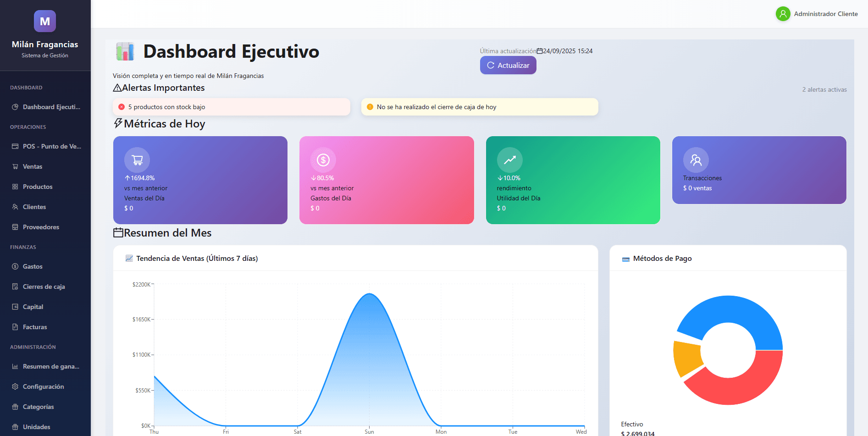The width and height of the screenshot is (868, 436).
Task: Open Configuración via the gear icon
Action: [15, 386]
